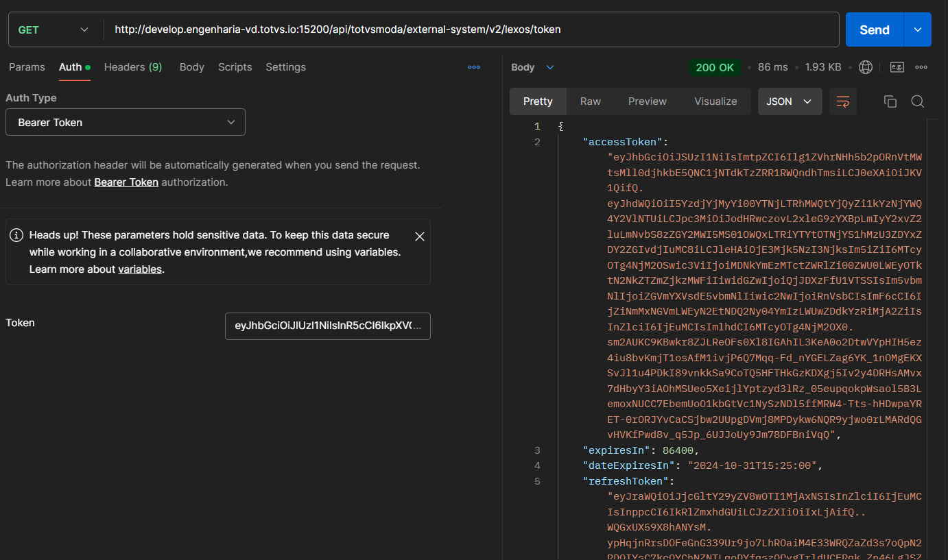
Task: Search within the response body
Action: click(x=918, y=101)
